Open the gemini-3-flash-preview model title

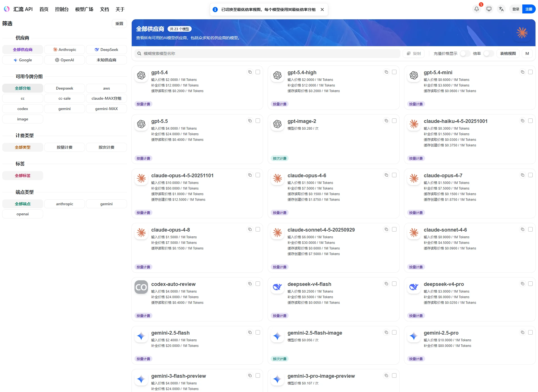[178, 376]
